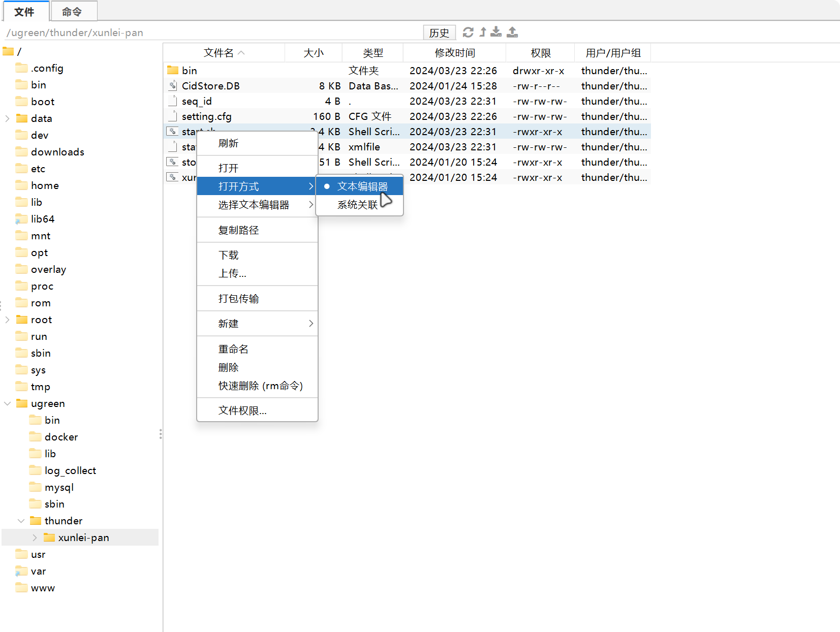
Task: Choose 快速删除 (rm命令) menu entry
Action: [x=258, y=386]
